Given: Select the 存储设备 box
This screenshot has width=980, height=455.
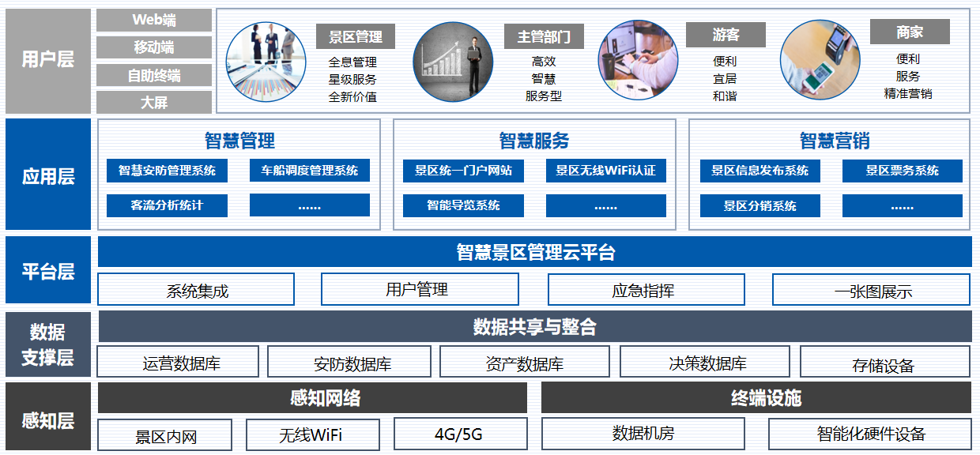Looking at the screenshot, I should click(885, 362).
